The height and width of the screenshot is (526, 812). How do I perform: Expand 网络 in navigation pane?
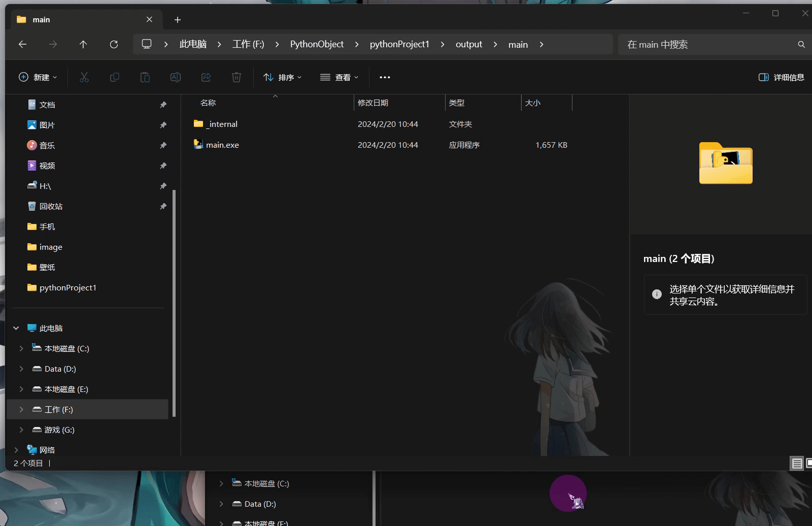(x=16, y=450)
